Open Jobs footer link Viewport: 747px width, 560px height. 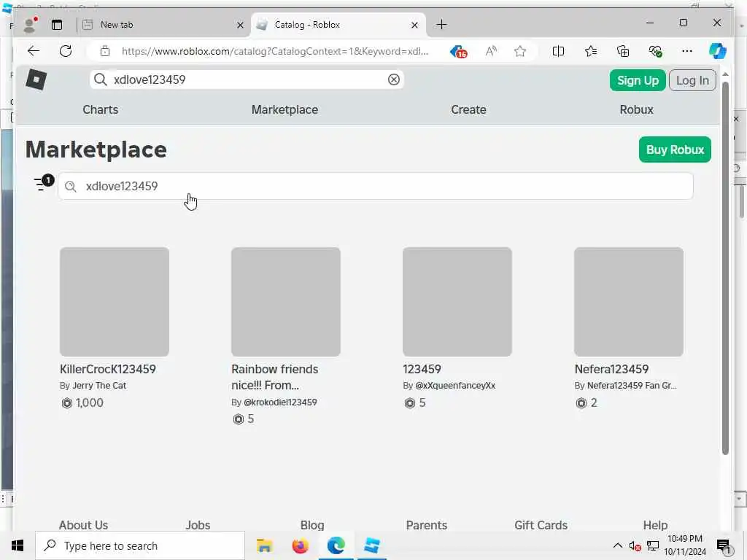pyautogui.click(x=198, y=525)
